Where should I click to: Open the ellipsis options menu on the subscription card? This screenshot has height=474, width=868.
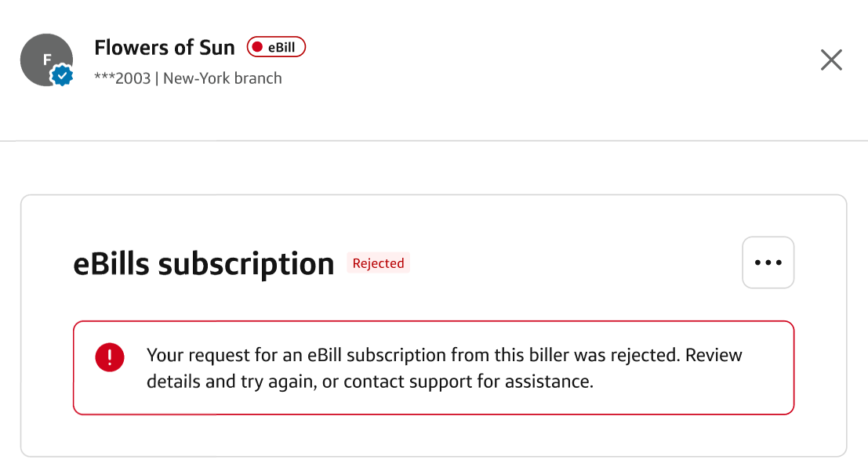(x=768, y=262)
